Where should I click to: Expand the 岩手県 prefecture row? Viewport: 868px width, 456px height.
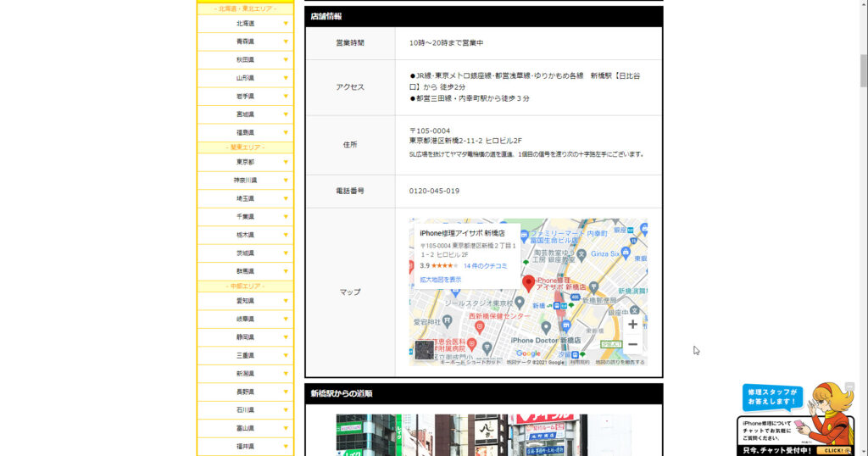tap(245, 97)
